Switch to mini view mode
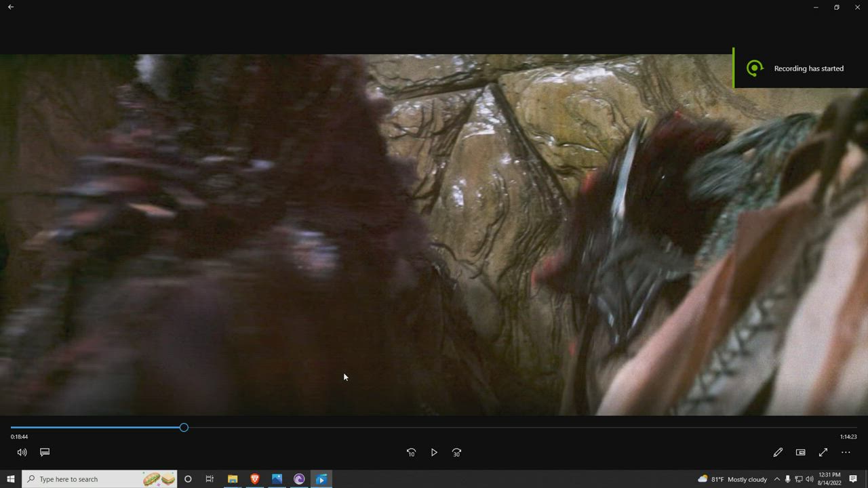The width and height of the screenshot is (868, 488). tap(800, 452)
